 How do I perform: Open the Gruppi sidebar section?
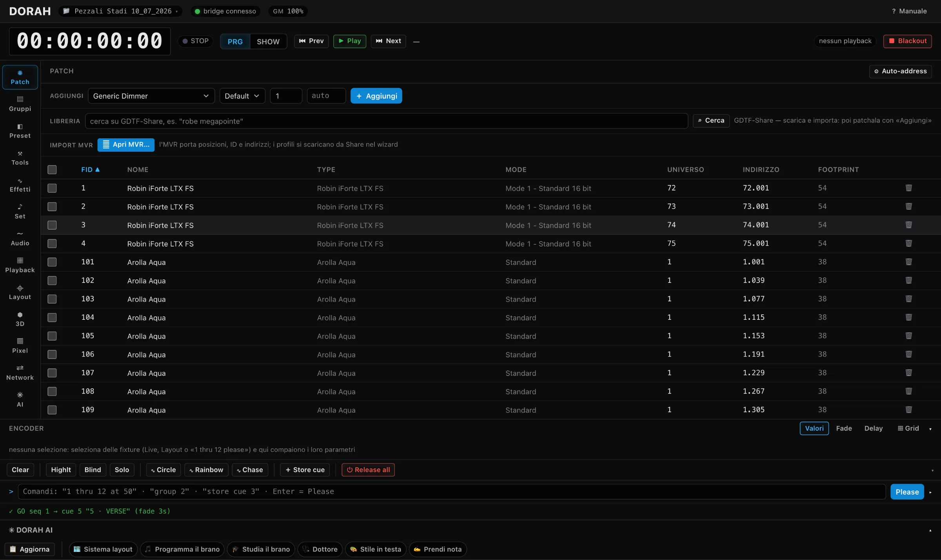(20, 104)
